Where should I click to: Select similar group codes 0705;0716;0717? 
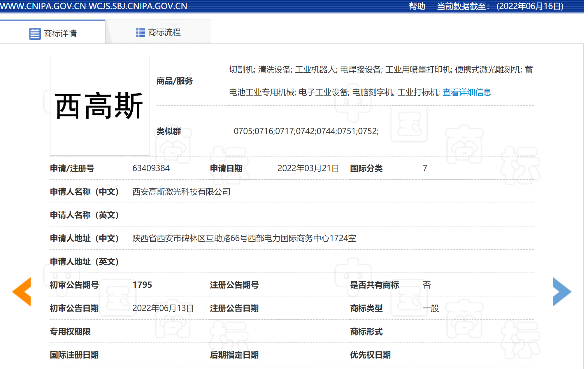pos(306,131)
